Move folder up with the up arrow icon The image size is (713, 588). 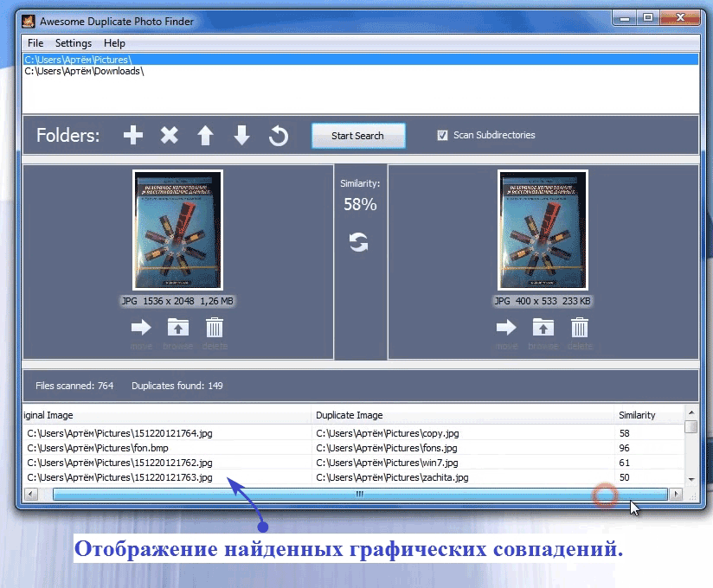pyautogui.click(x=205, y=136)
